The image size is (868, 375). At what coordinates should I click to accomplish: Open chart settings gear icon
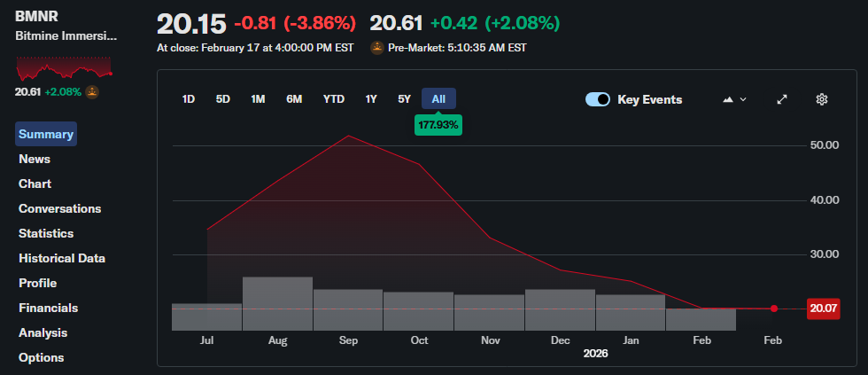[x=821, y=99]
